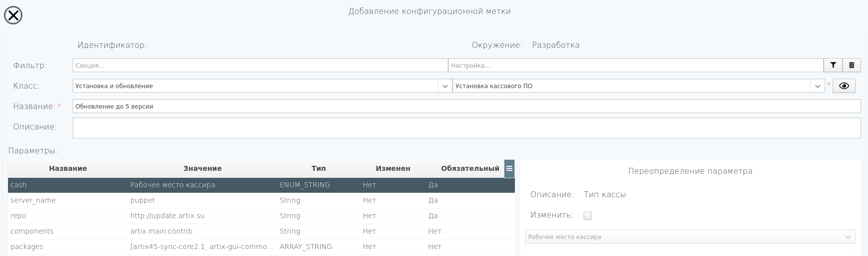Viewport: 868px width, 256px height.
Task: Click the Название text field
Action: [x=466, y=106]
